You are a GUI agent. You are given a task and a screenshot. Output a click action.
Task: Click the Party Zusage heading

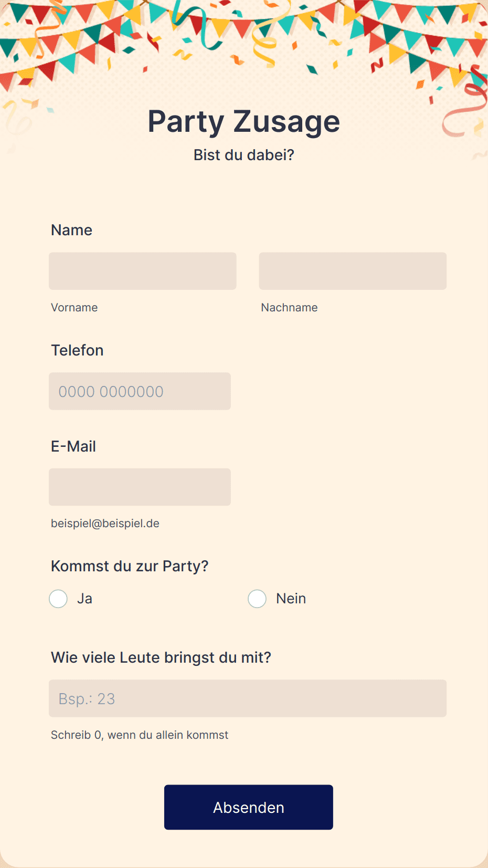(x=244, y=121)
